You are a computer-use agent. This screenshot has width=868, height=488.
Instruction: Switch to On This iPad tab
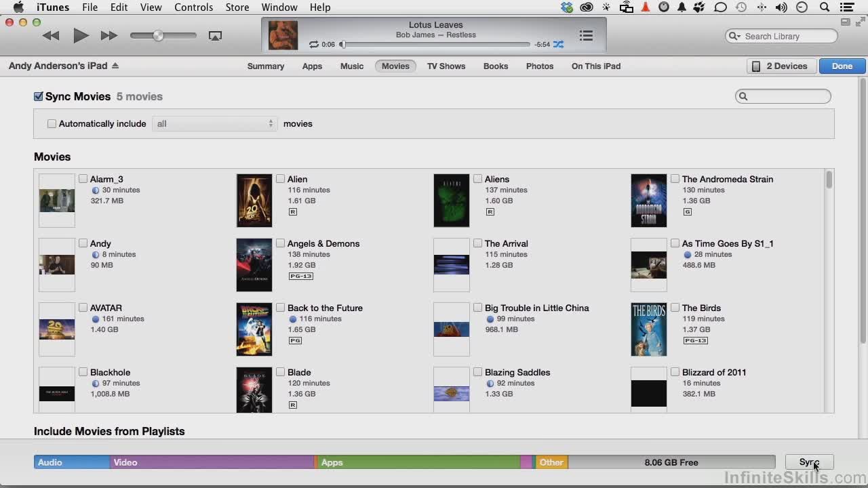click(596, 66)
